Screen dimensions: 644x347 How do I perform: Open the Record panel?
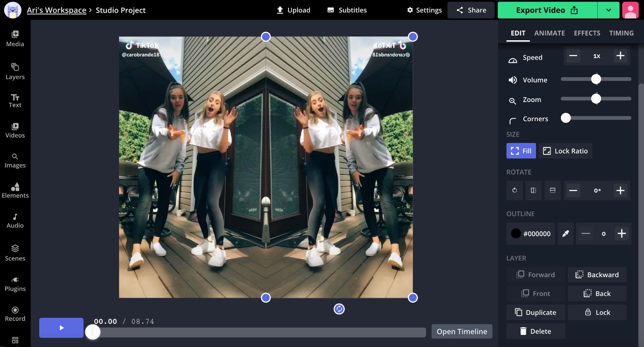coord(15,314)
